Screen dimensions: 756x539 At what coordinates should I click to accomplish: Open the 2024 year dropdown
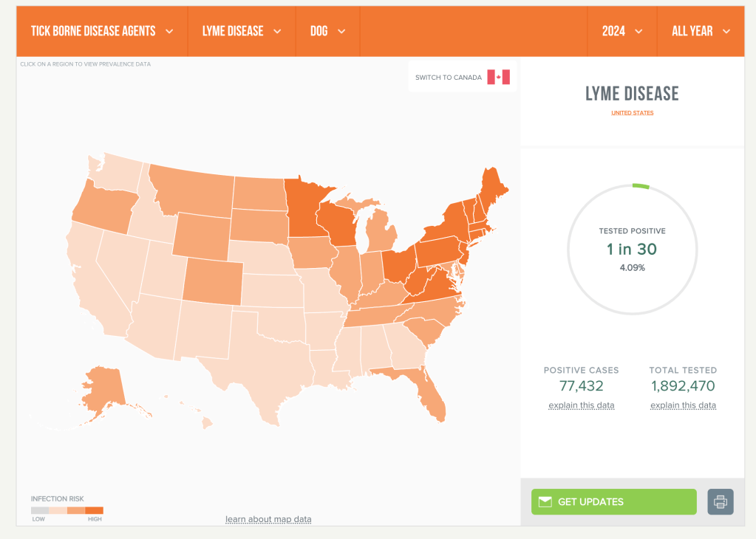click(622, 31)
